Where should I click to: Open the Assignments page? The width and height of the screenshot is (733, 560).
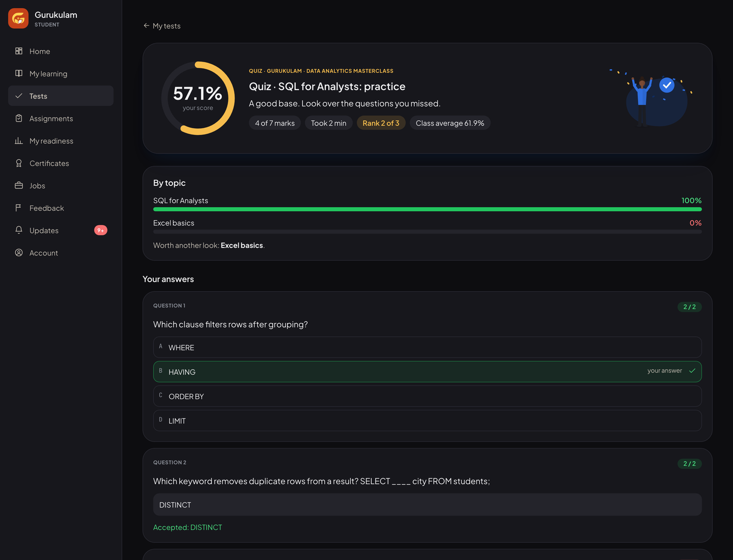(x=61, y=118)
